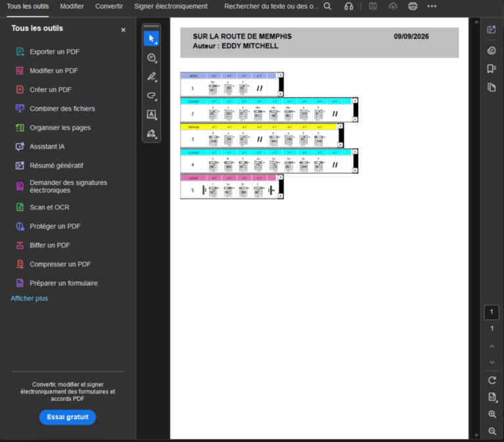Viewport: 504px width, 442px height.
Task: Open the sign with pen tool
Action: [152, 133]
